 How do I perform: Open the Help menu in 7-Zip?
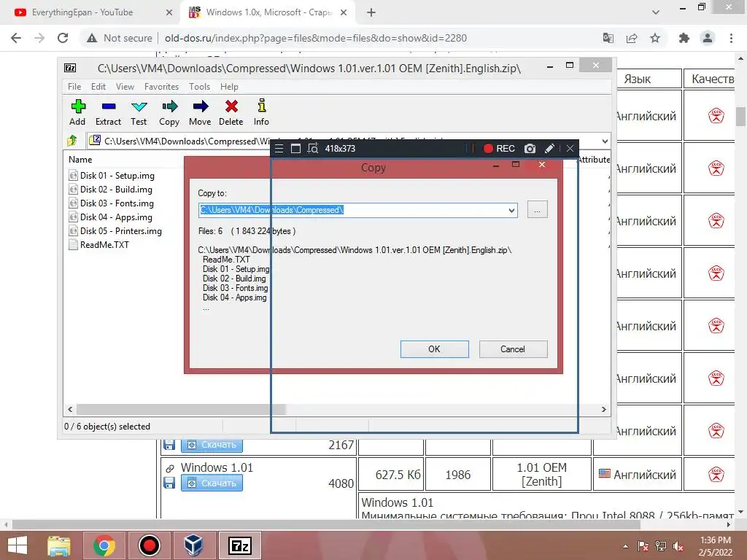[229, 87]
